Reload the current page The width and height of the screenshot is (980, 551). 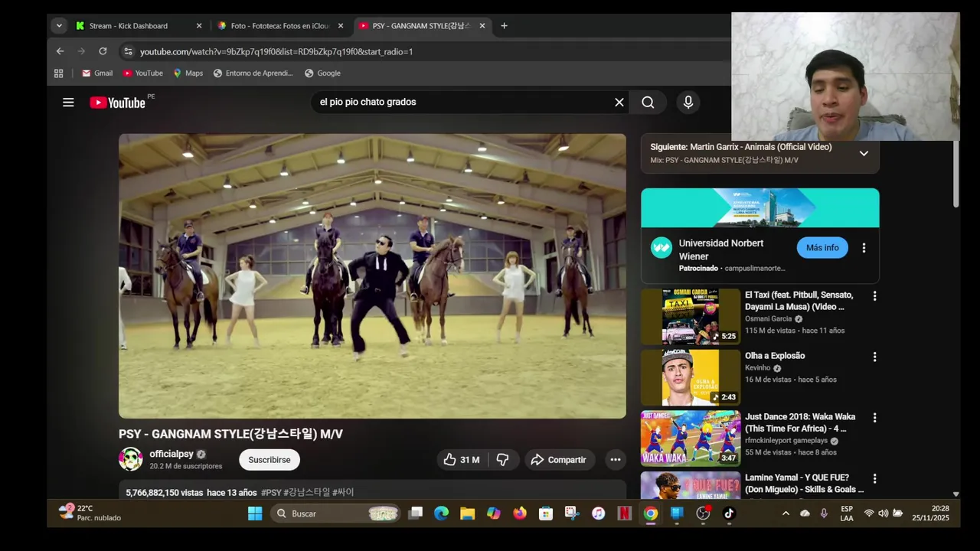pos(103,51)
